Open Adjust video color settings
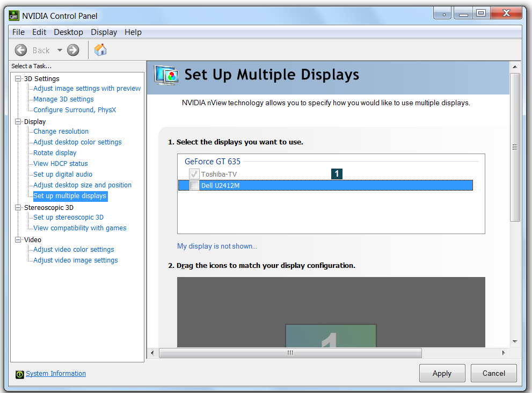The image size is (532, 393). (74, 250)
